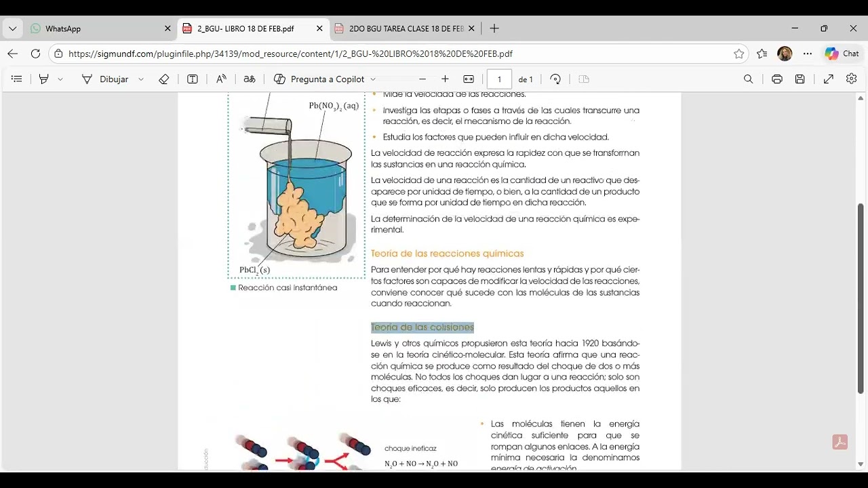Open the tab search dropdown arrow

pyautogui.click(x=12, y=28)
